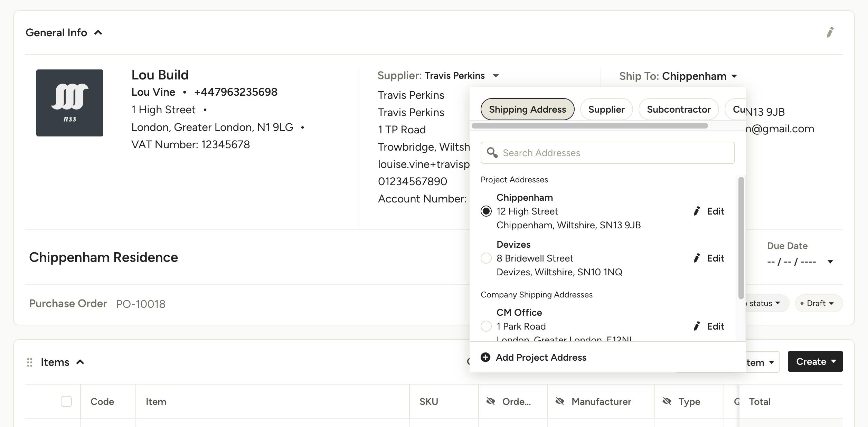Open the Supplier Travis Perkins dropdown
The height and width of the screenshot is (427, 868).
[x=496, y=76]
